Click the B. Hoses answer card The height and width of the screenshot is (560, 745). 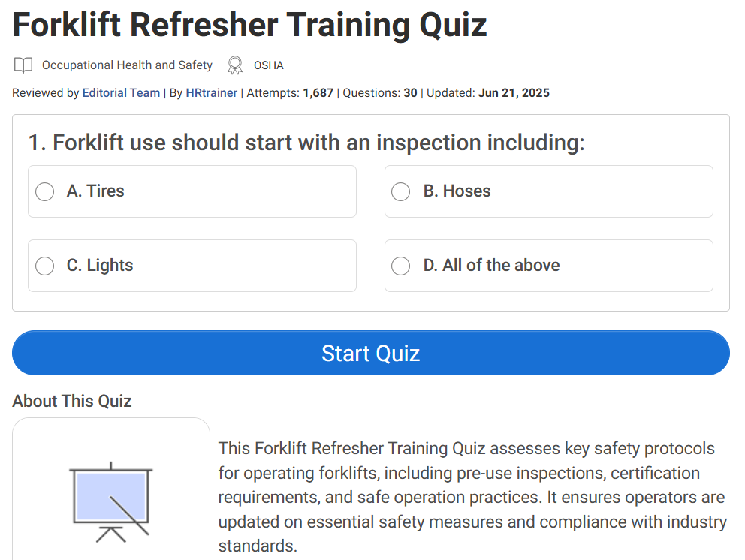tap(586, 191)
